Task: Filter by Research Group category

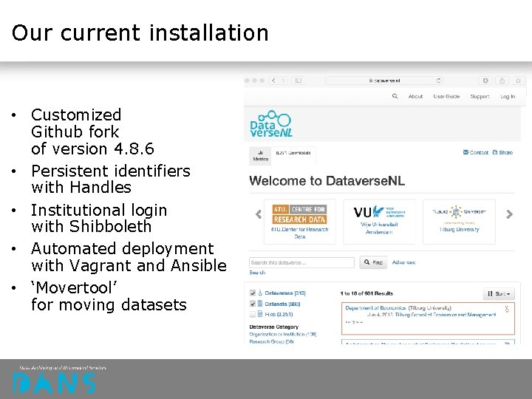Action: [x=271, y=341]
